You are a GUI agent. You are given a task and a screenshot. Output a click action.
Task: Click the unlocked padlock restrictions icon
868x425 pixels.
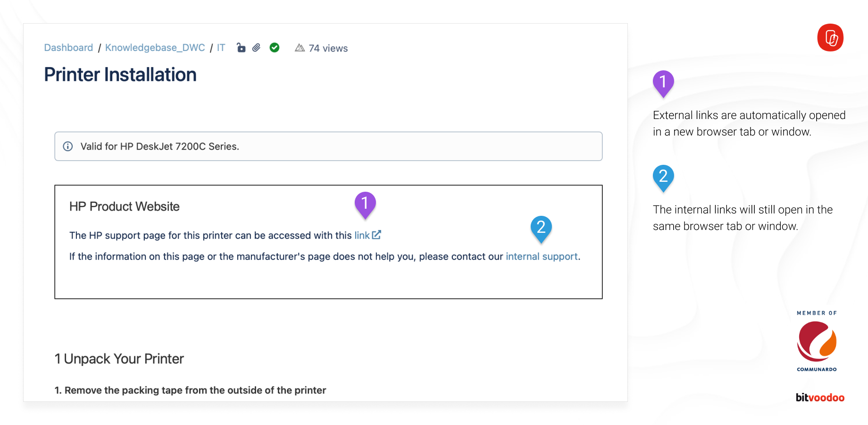tap(241, 48)
